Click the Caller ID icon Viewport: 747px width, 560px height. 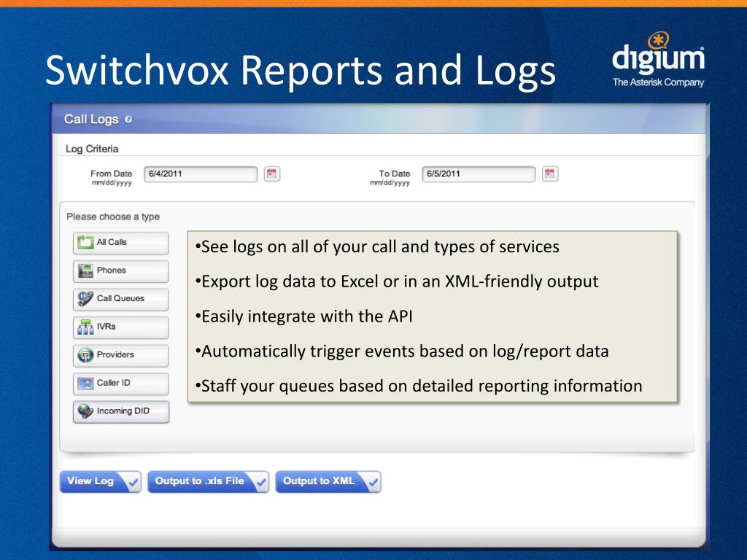(x=85, y=383)
